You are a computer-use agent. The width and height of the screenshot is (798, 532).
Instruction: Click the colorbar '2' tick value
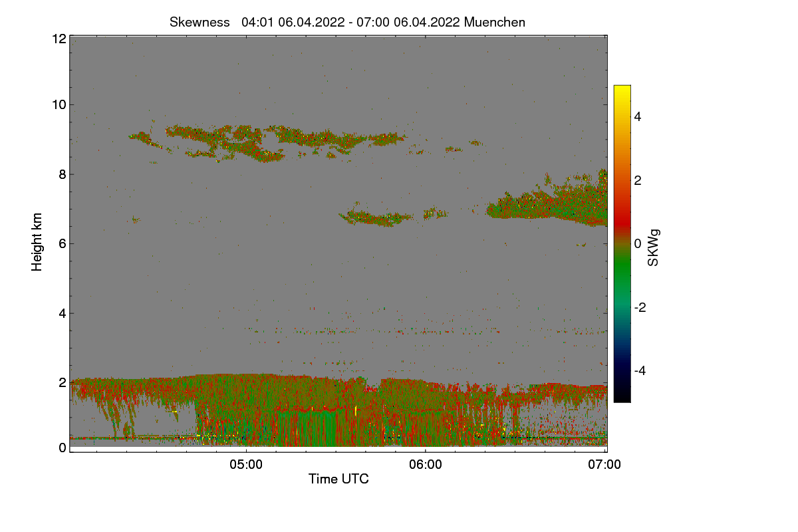pos(638,180)
